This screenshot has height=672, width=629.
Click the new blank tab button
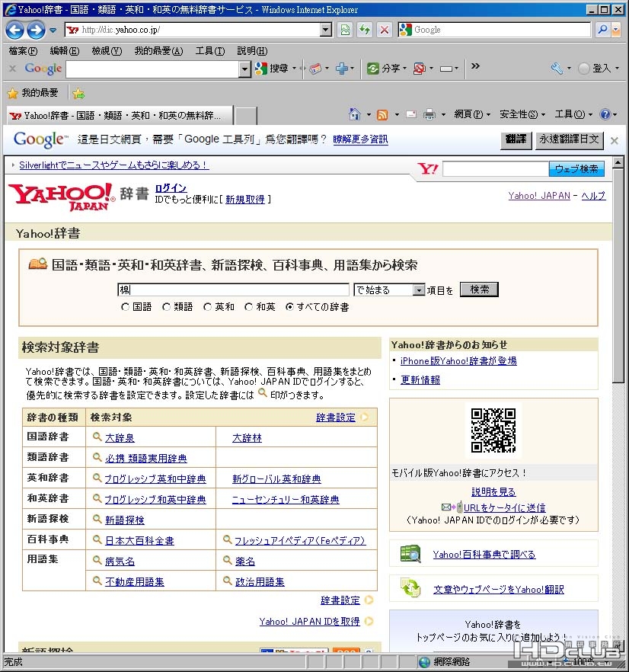[x=246, y=116]
